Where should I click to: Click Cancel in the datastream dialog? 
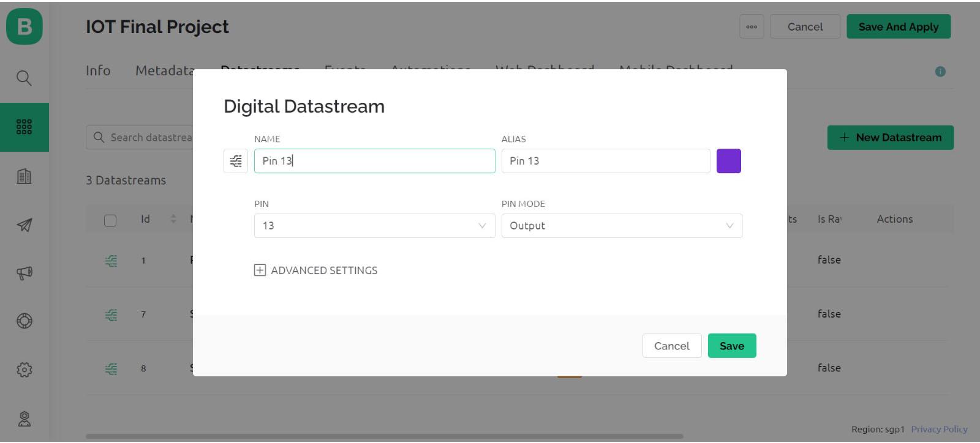point(671,346)
